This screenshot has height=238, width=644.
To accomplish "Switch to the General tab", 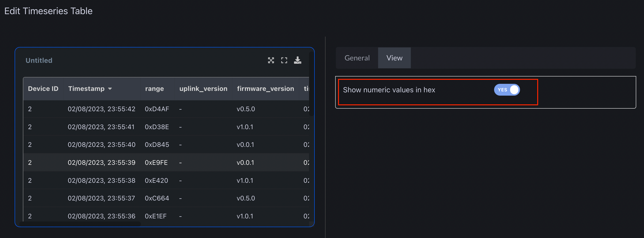I will click(357, 58).
